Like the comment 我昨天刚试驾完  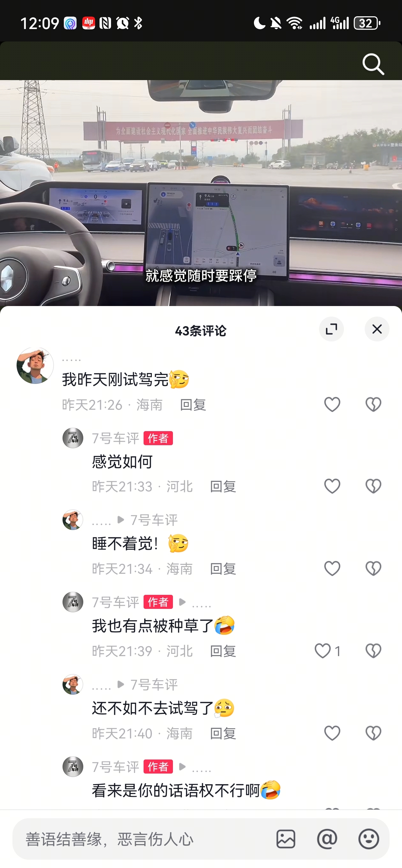point(332,404)
